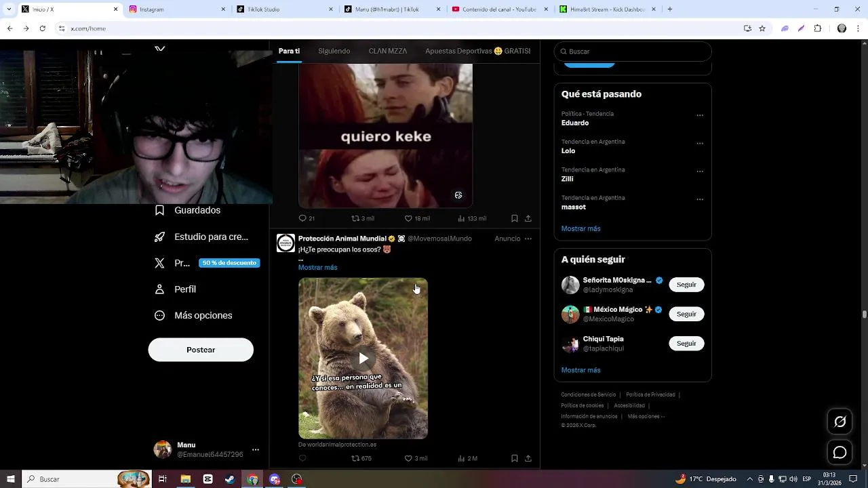Open File Explorer from the taskbar
This screenshot has height=488, width=868.
pos(185,479)
